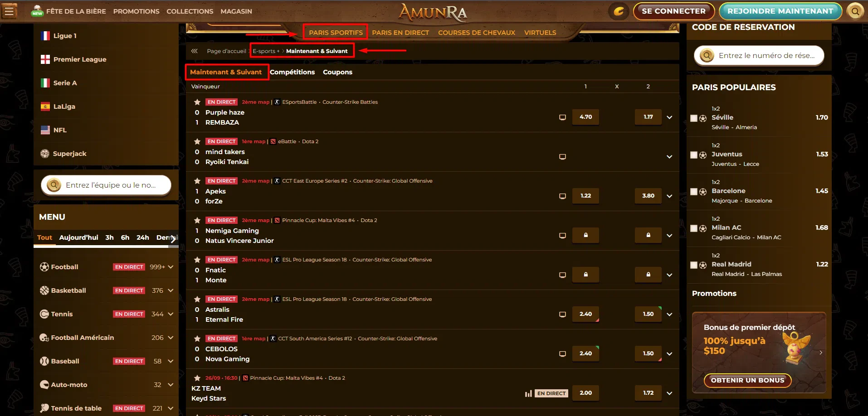
Task: Click the Baseball sport icon in menu
Action: [44, 361]
